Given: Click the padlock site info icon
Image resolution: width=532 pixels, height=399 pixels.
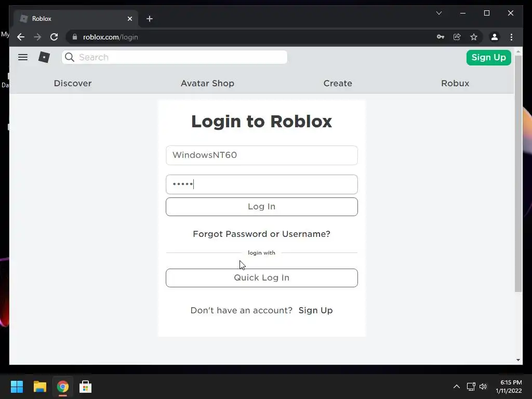Looking at the screenshot, I should [75, 37].
